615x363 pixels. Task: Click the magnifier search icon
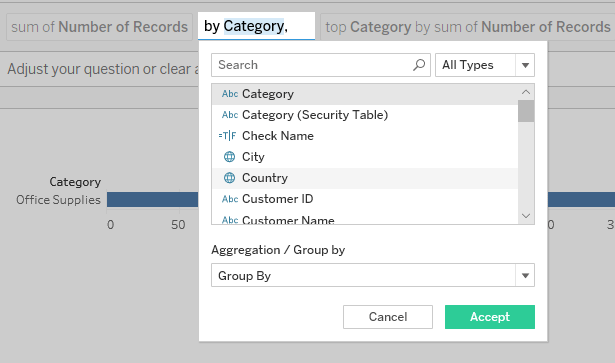click(419, 65)
